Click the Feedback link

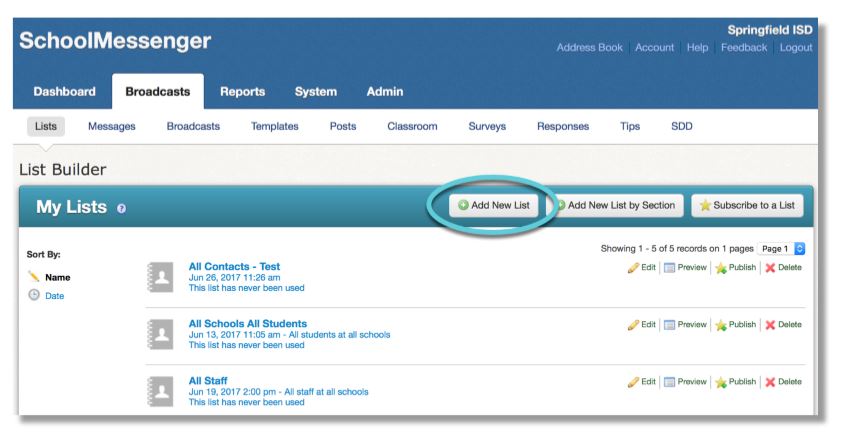744,48
